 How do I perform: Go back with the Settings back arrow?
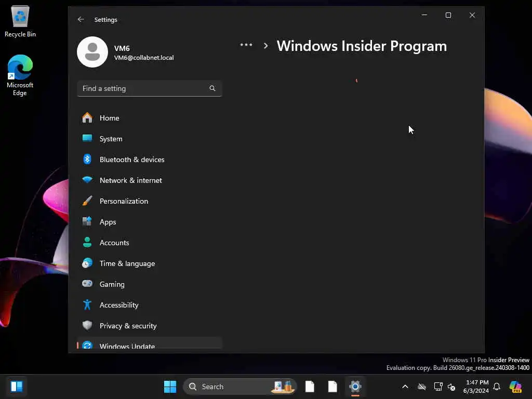(x=81, y=19)
